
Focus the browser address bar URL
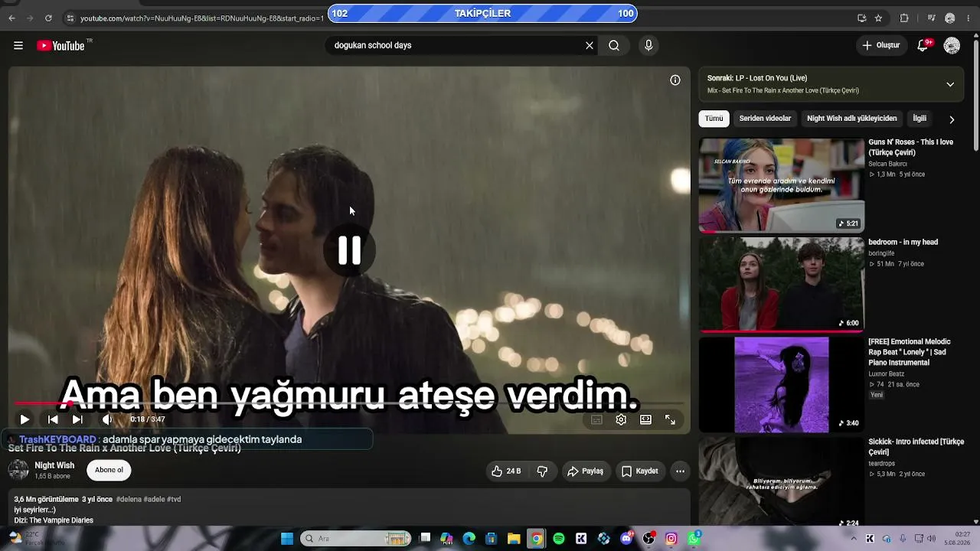coord(202,18)
